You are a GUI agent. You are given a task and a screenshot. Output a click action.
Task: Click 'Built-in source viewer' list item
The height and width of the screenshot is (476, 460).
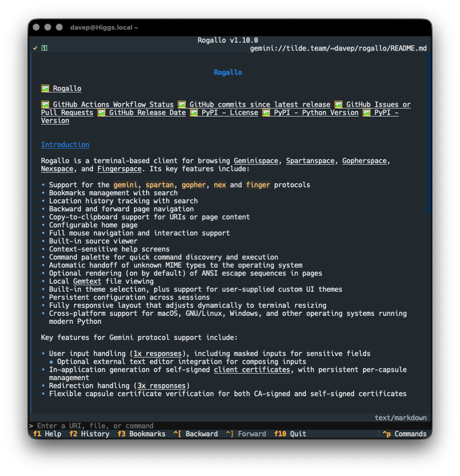93,242
